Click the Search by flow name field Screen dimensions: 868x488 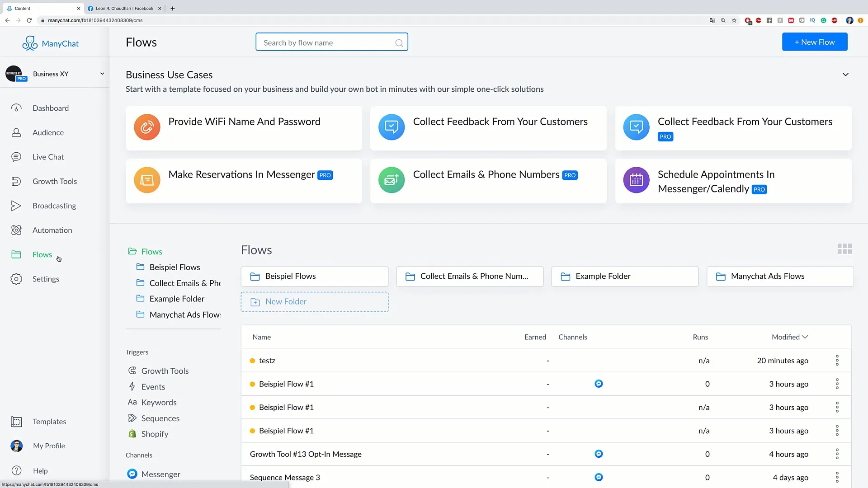[331, 42]
